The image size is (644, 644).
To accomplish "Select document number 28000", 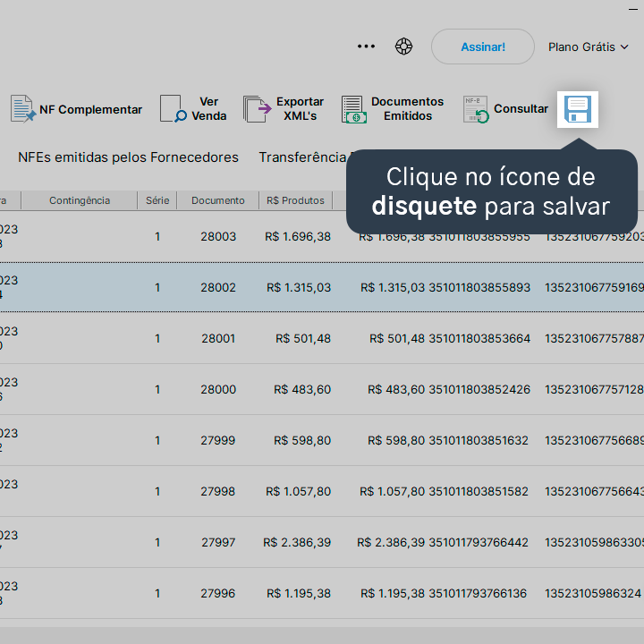I will click(x=218, y=389).
